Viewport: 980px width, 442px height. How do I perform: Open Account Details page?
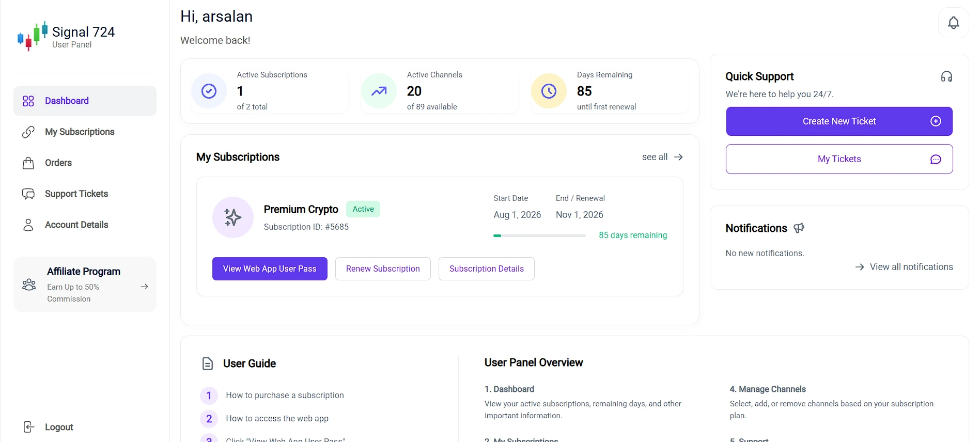[x=85, y=225]
